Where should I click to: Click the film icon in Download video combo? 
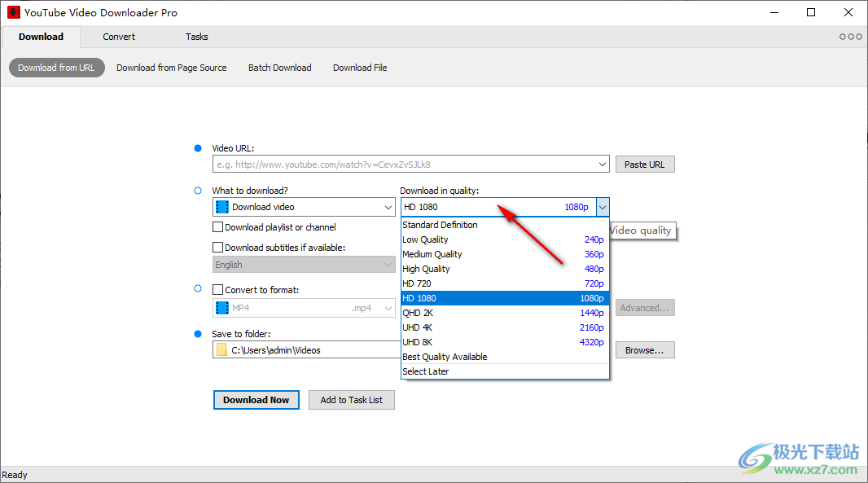[x=222, y=207]
